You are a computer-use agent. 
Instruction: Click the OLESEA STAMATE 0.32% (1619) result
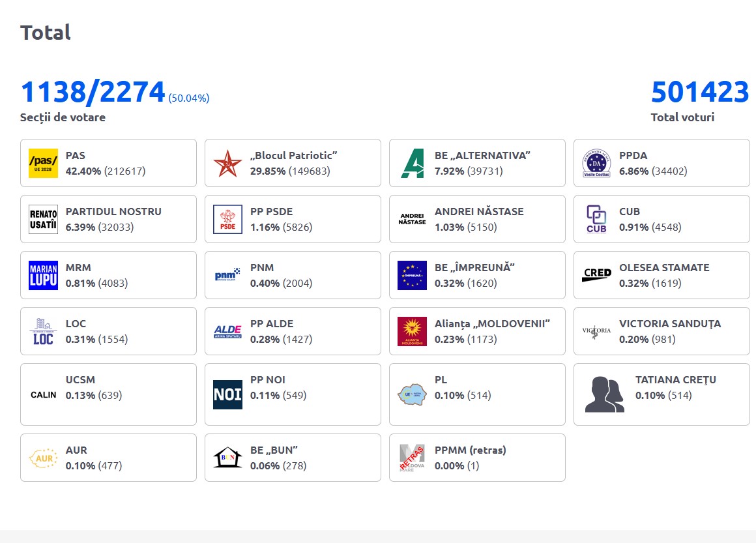click(650, 283)
